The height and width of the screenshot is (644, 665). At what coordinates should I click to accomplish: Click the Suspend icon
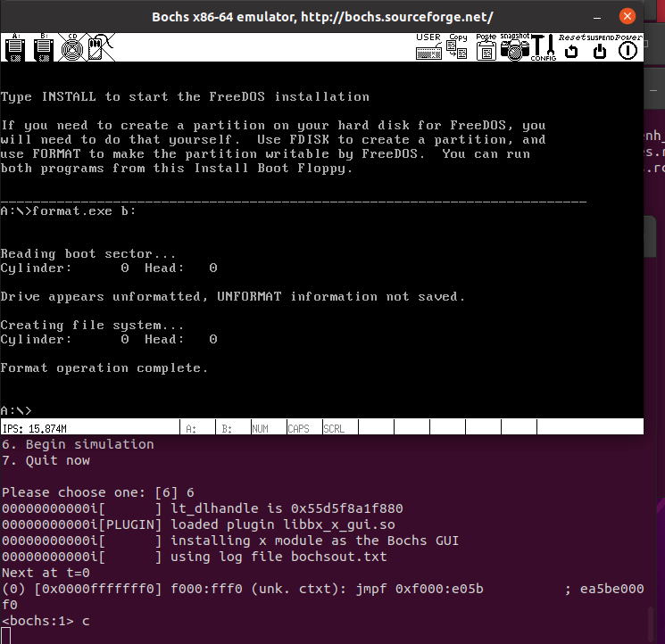(x=600, y=47)
